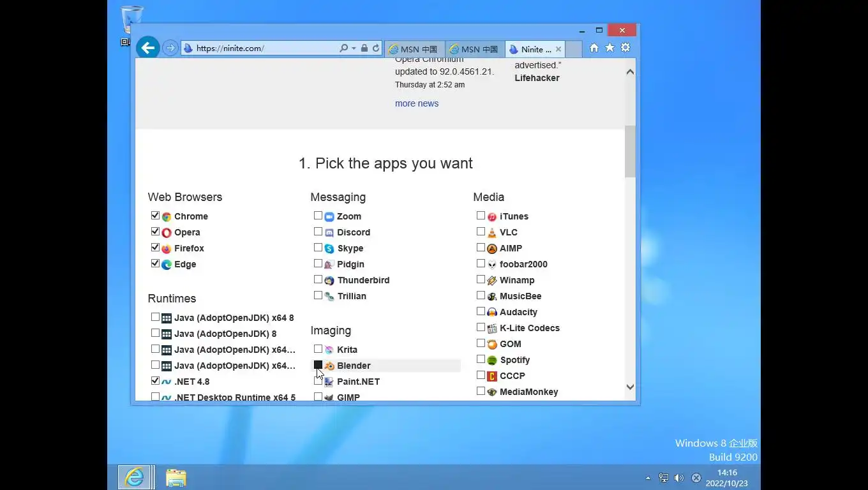The image size is (868, 490).
Task: Open File Explorer from taskbar
Action: [176, 477]
